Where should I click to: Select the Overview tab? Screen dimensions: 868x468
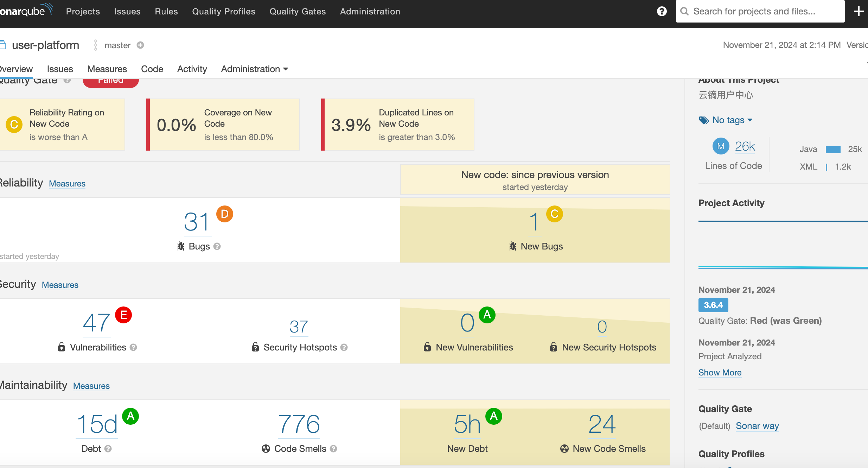pos(16,69)
